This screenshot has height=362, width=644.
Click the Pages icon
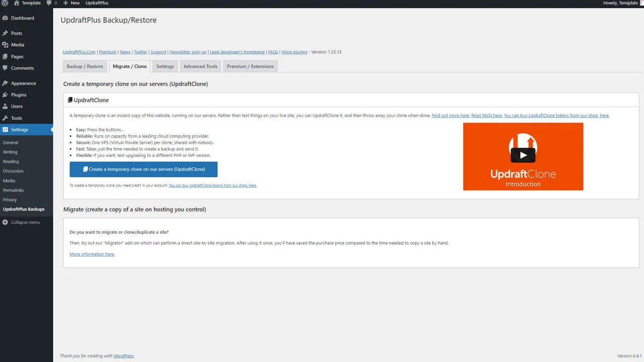[5, 56]
